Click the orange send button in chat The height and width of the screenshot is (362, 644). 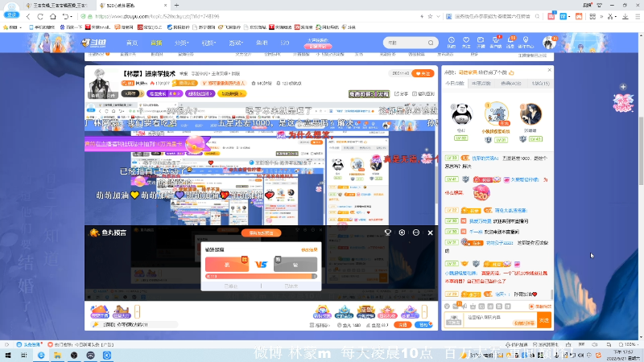(544, 320)
